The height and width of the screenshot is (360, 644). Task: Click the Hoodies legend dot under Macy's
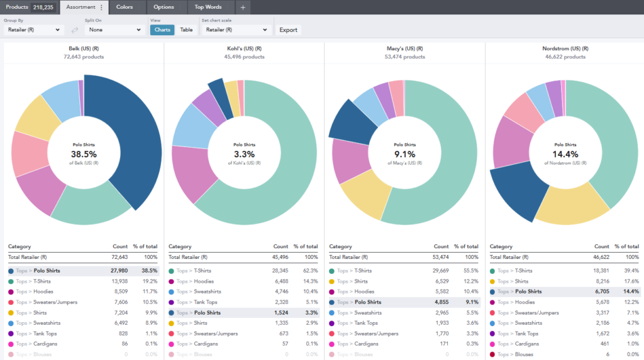tap(333, 292)
